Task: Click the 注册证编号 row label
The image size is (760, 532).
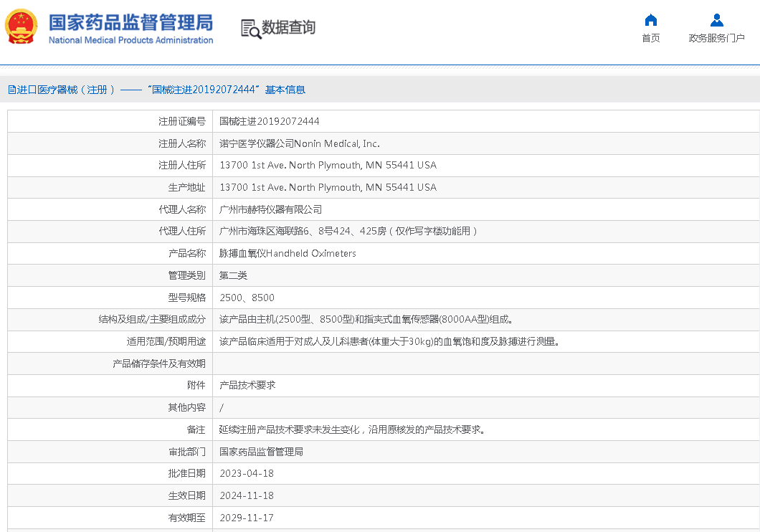Action: coord(182,121)
